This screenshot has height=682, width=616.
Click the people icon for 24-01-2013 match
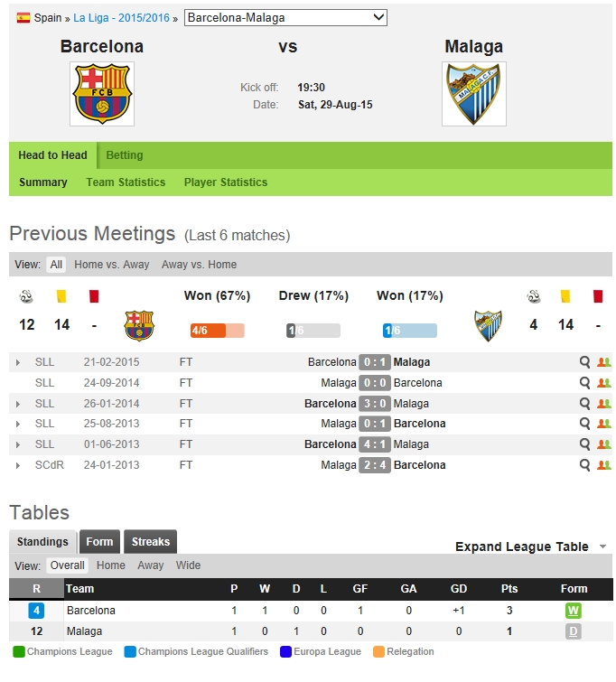coord(604,465)
